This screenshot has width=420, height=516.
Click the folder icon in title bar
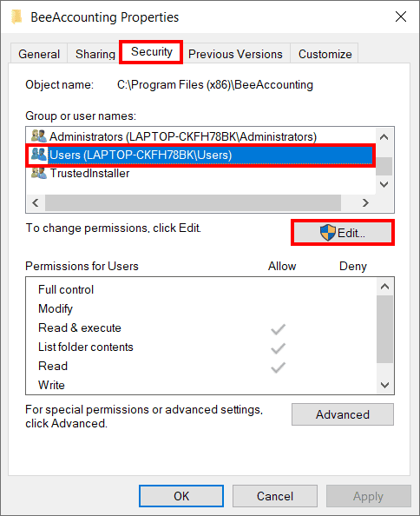click(16, 17)
